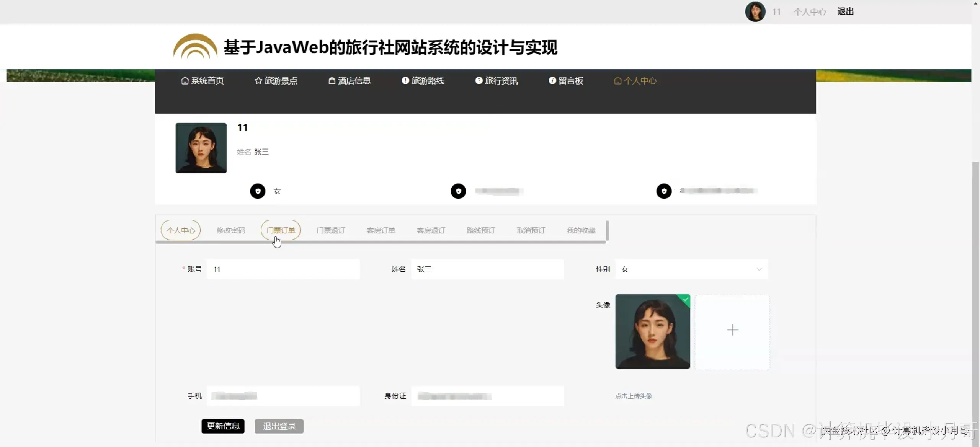Screen dimensions: 980x447
Task: Open the 性别 dropdown
Action: coord(690,269)
